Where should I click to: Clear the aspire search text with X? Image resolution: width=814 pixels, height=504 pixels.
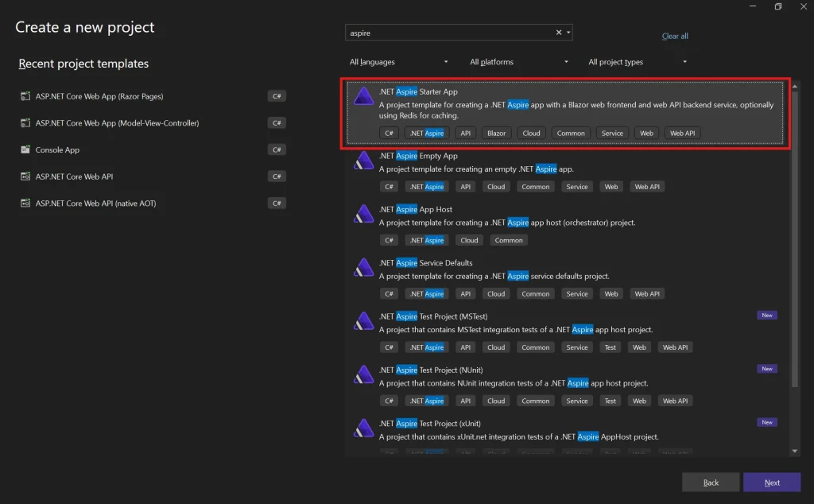[559, 32]
